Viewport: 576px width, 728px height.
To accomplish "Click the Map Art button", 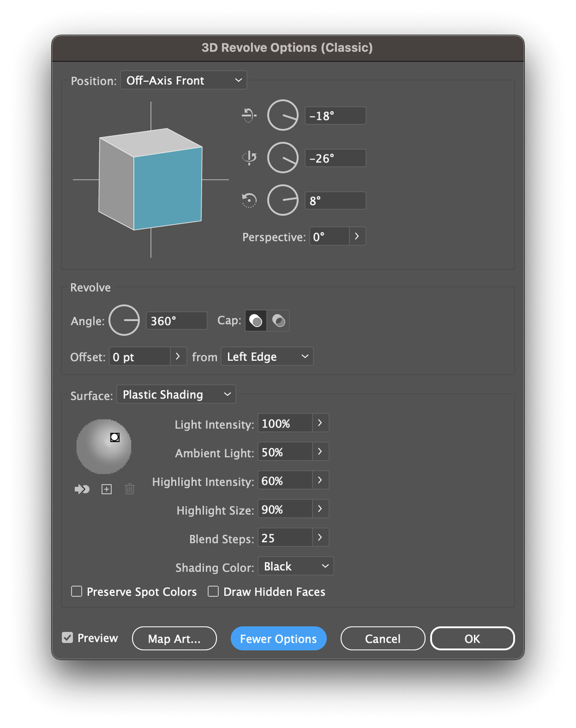I will (175, 638).
